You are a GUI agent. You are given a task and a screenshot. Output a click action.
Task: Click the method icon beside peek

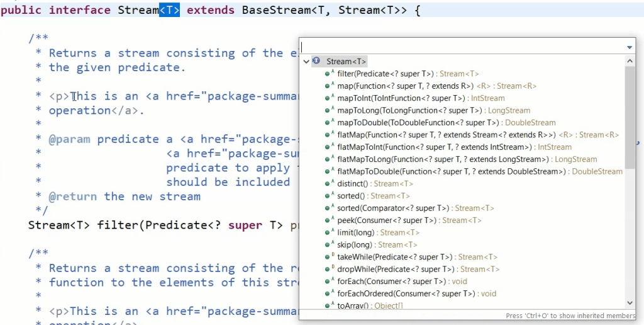pos(330,220)
